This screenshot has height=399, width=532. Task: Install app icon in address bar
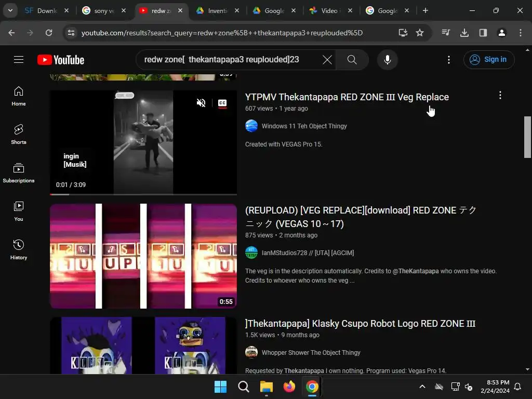tap(403, 33)
